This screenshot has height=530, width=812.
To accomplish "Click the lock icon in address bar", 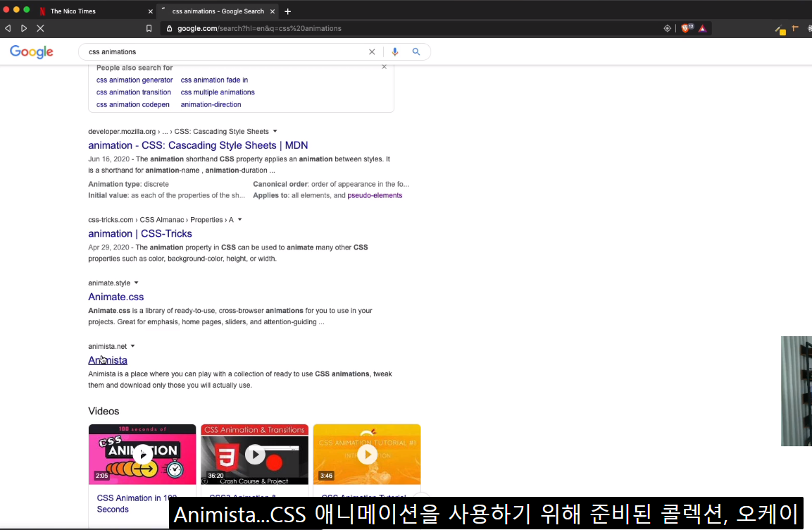I will point(169,28).
